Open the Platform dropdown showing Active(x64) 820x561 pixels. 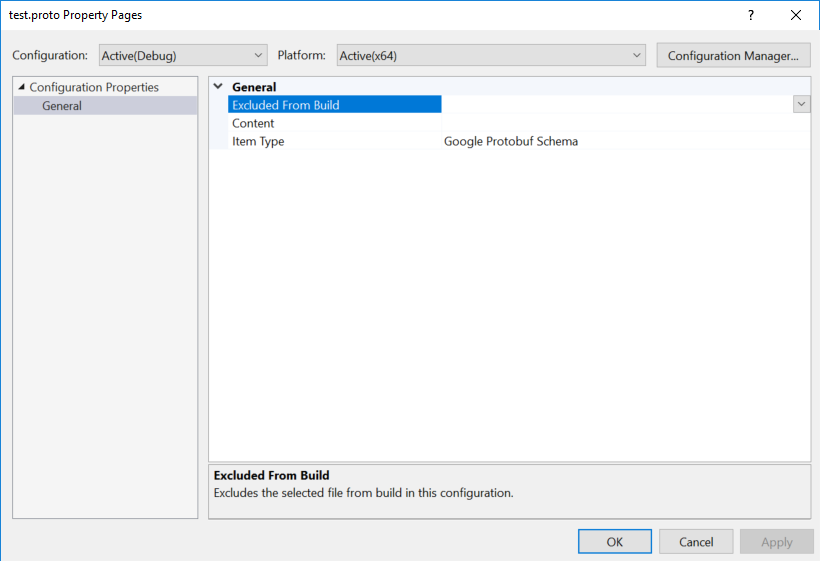(x=491, y=55)
